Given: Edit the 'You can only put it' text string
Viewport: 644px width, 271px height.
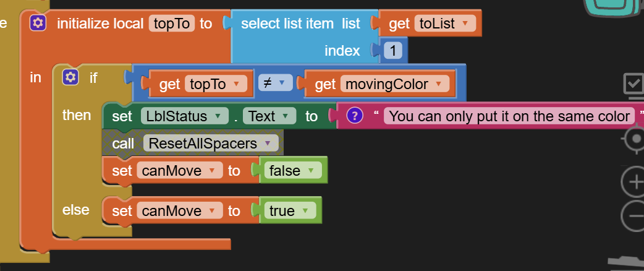Looking at the screenshot, I should pyautogui.click(x=509, y=116).
